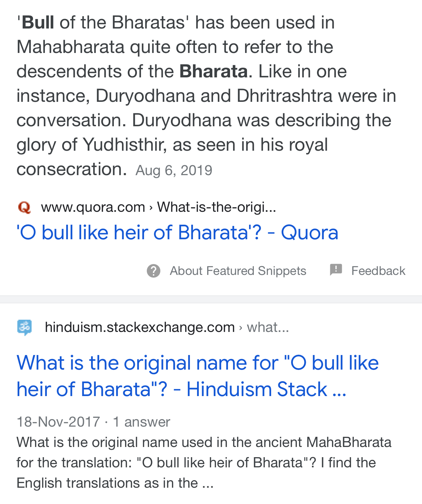This screenshot has height=504, width=422.
Task: Click the Quora favicon icon
Action: pyautogui.click(x=24, y=207)
